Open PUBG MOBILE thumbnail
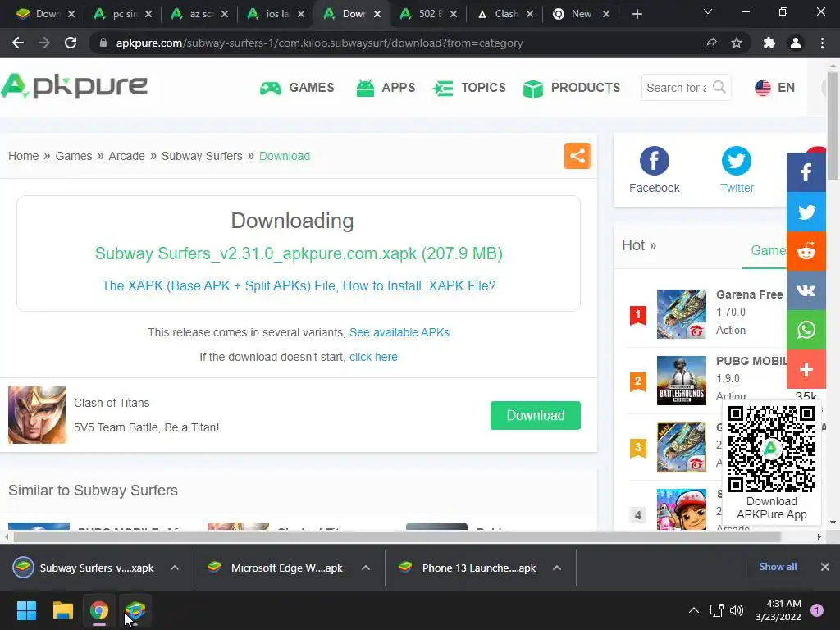Image resolution: width=840 pixels, height=630 pixels. 682,381
